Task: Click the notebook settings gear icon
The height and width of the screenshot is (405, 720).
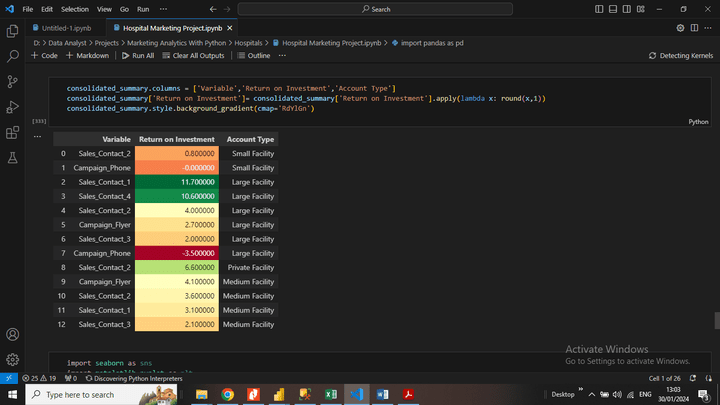Action: coord(680,28)
